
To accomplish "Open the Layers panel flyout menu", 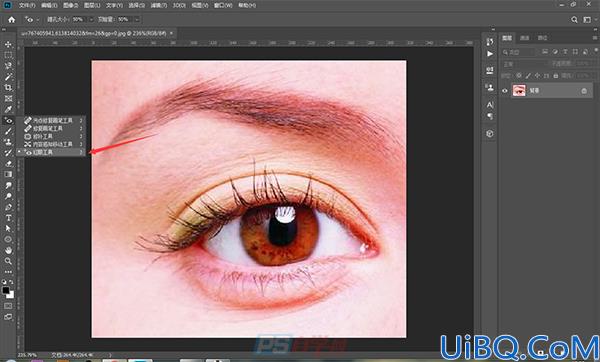I will point(595,38).
